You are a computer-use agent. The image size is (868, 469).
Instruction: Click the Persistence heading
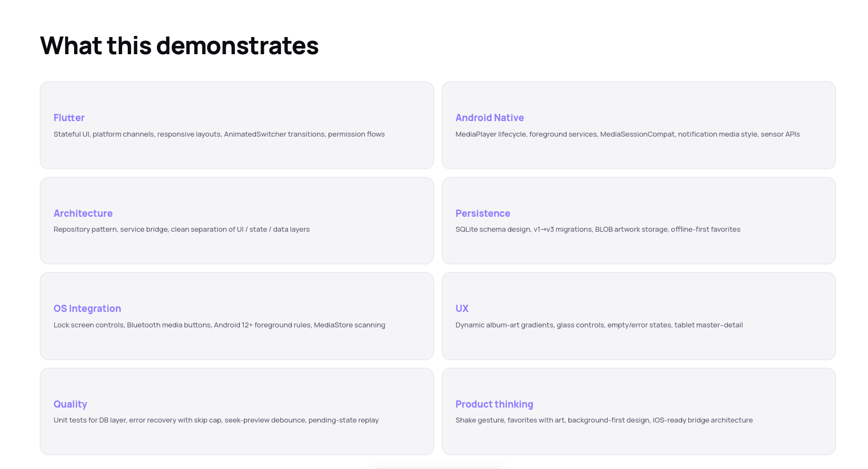tap(483, 213)
